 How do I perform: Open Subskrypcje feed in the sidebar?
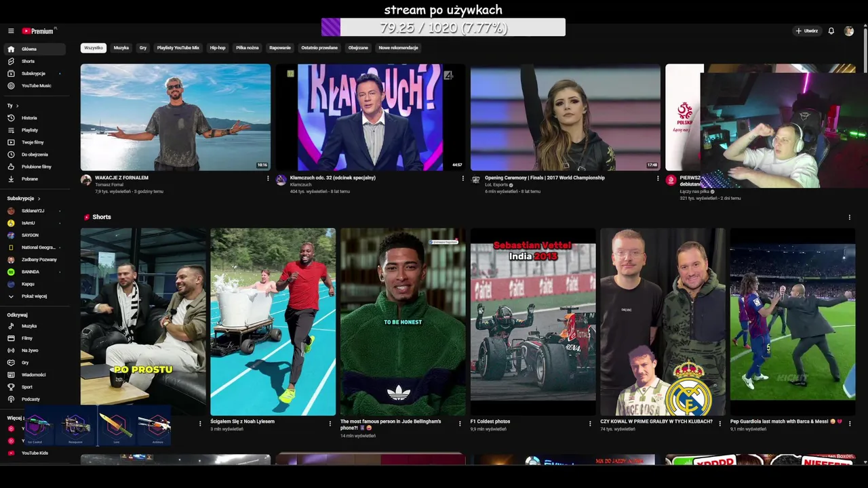point(34,73)
